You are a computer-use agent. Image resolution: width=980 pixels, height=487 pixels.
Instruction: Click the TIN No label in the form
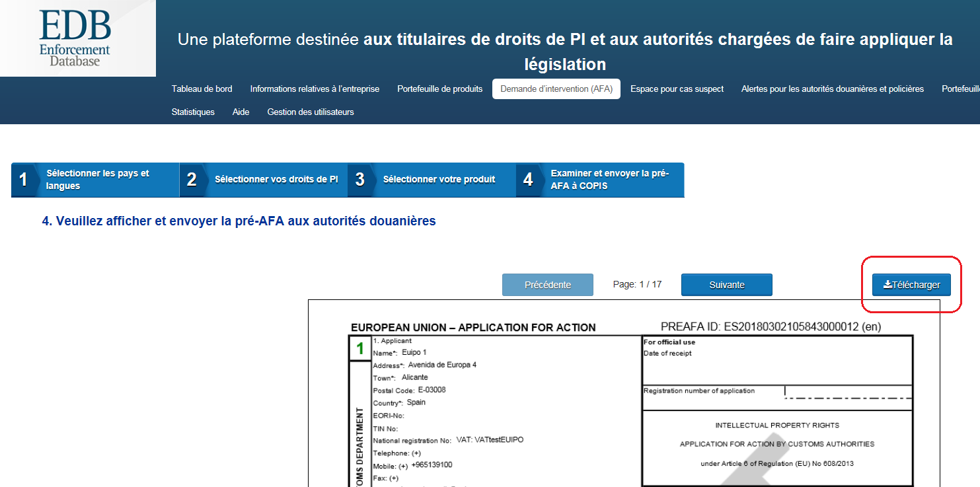click(386, 429)
